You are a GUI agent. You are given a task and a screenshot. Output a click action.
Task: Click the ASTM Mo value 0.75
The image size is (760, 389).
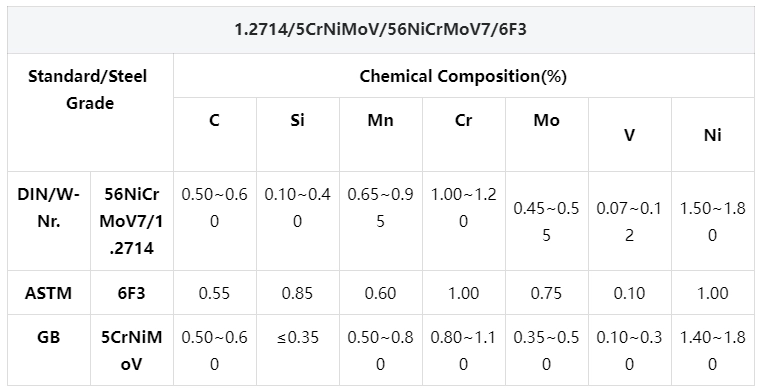click(x=546, y=293)
